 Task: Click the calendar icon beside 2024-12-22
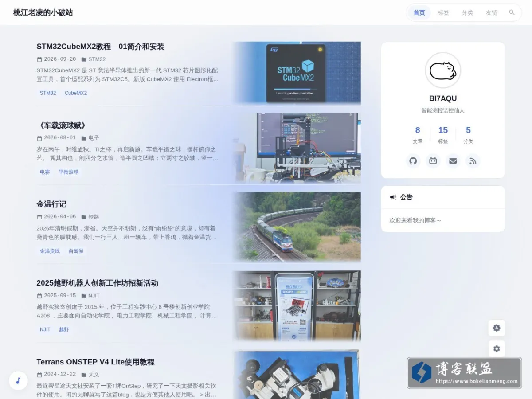[39, 375]
